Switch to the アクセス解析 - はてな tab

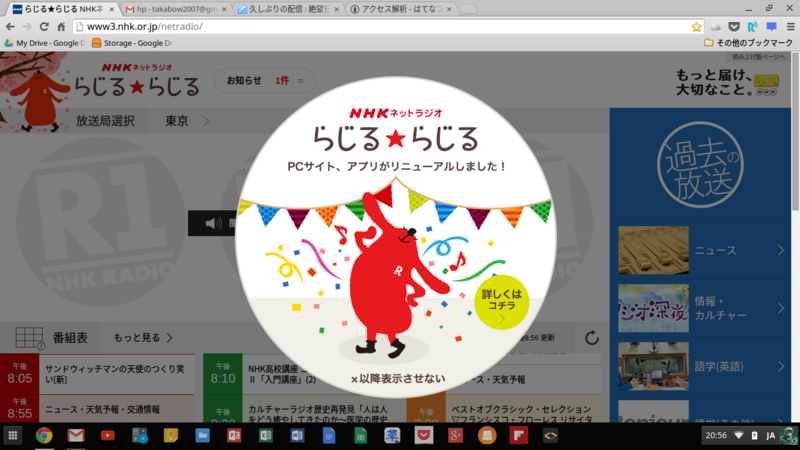402,9
